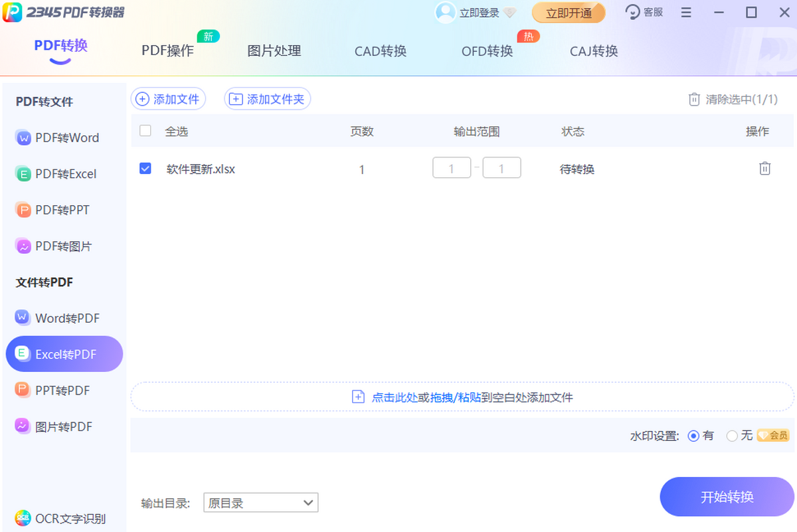Screen dimensions: 797x532
Task: Select the 有 watermark radio button
Action: click(x=693, y=436)
